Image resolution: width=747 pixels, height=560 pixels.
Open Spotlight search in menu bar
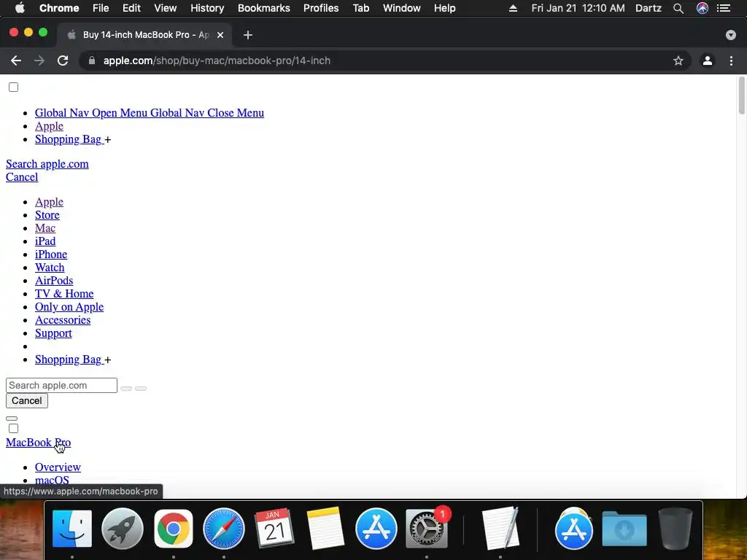[678, 8]
